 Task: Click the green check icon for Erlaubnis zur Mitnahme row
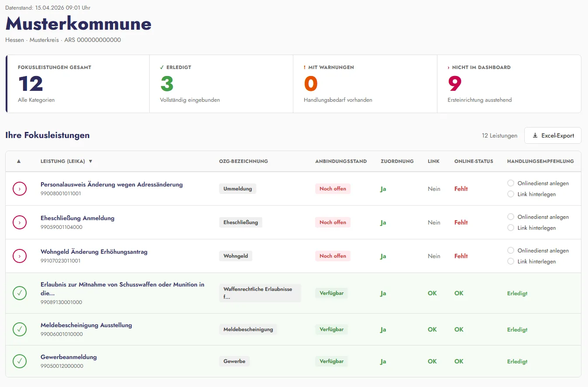pos(19,293)
